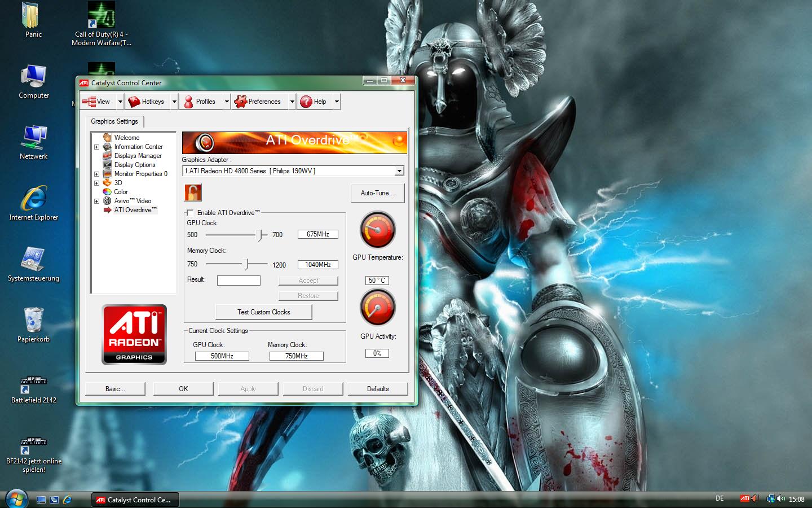This screenshot has height=508, width=812.
Task: Select the Call of Duty 4 desktop shortcut
Action: [x=101, y=24]
